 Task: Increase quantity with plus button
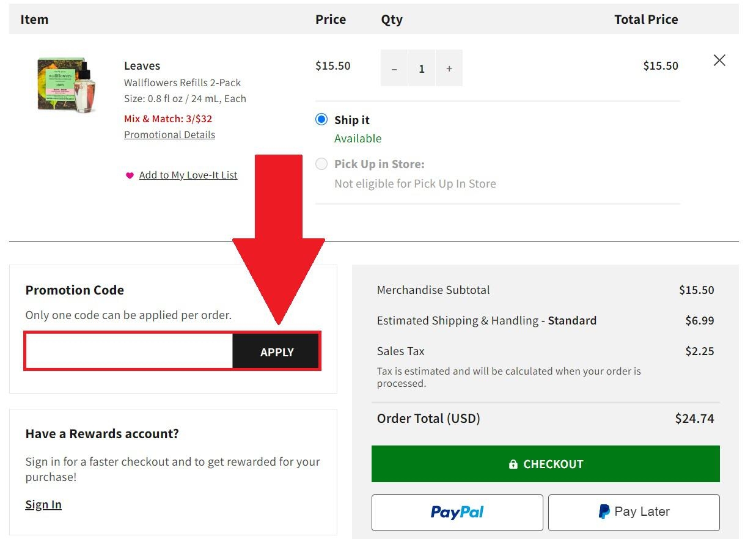pos(449,68)
